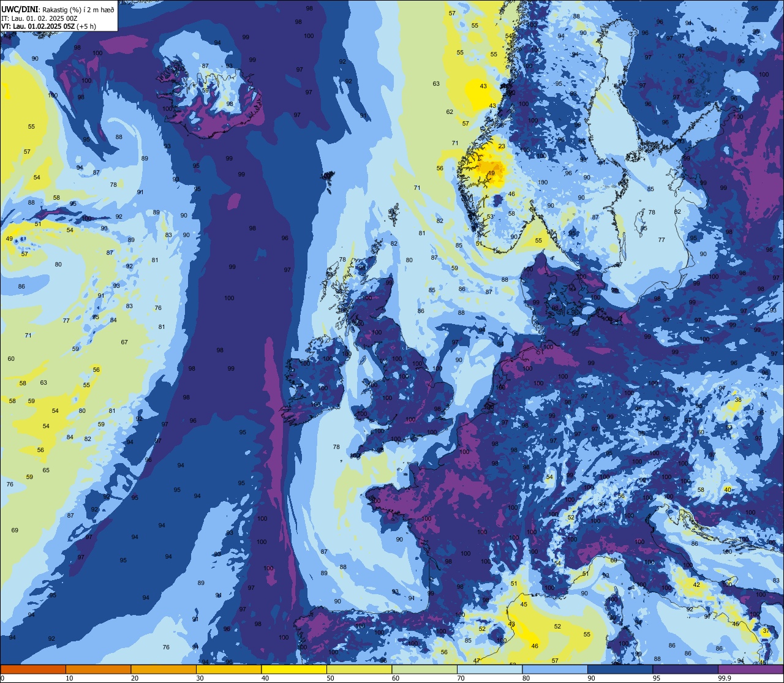Click the '69' value at the lower-left edge
The image size is (784, 683).
pyautogui.click(x=15, y=530)
